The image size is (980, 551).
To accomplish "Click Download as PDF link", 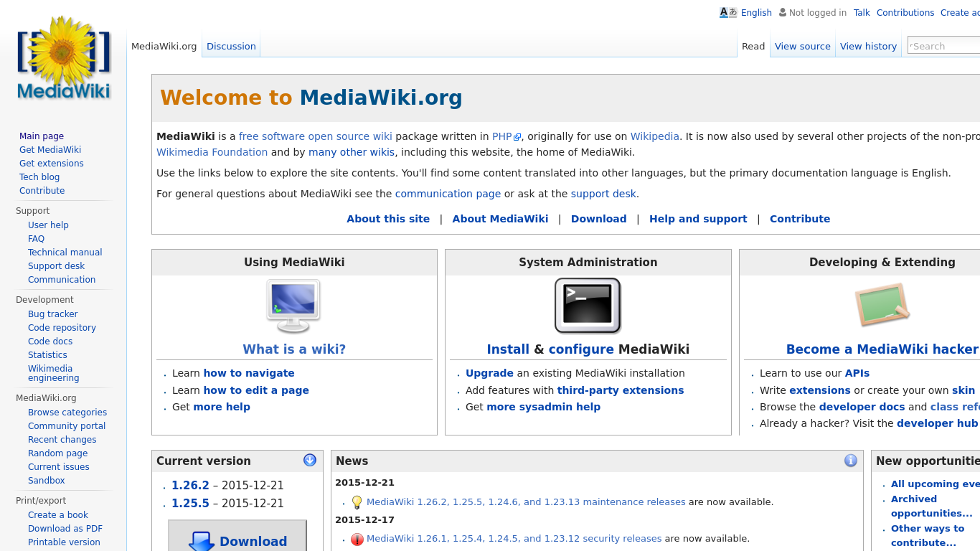I will tap(65, 529).
